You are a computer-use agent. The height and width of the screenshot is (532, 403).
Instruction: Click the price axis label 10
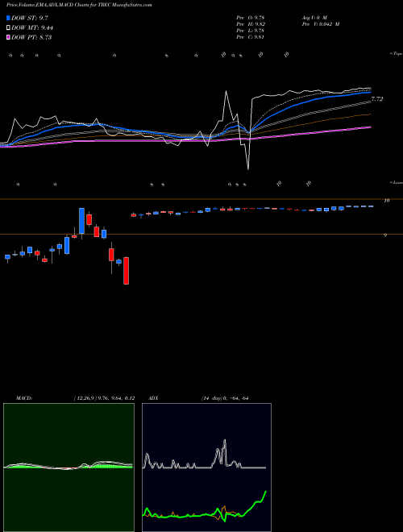[x=386, y=201]
